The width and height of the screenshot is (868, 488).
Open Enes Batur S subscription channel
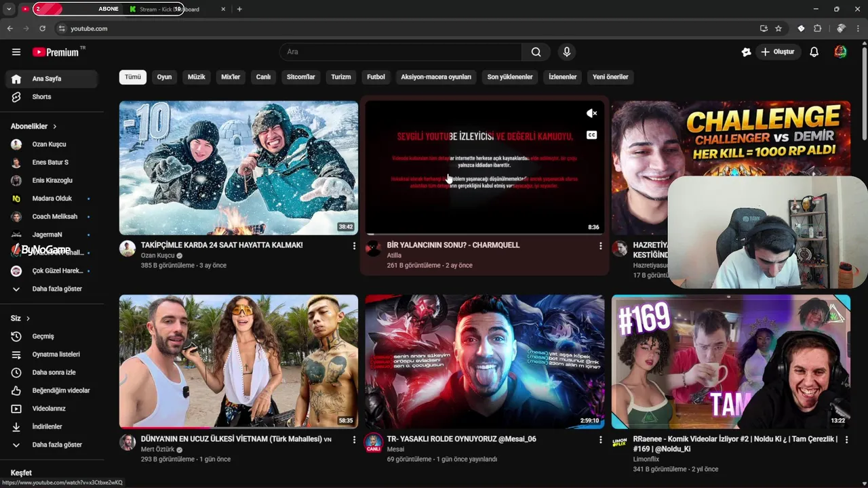pos(51,163)
